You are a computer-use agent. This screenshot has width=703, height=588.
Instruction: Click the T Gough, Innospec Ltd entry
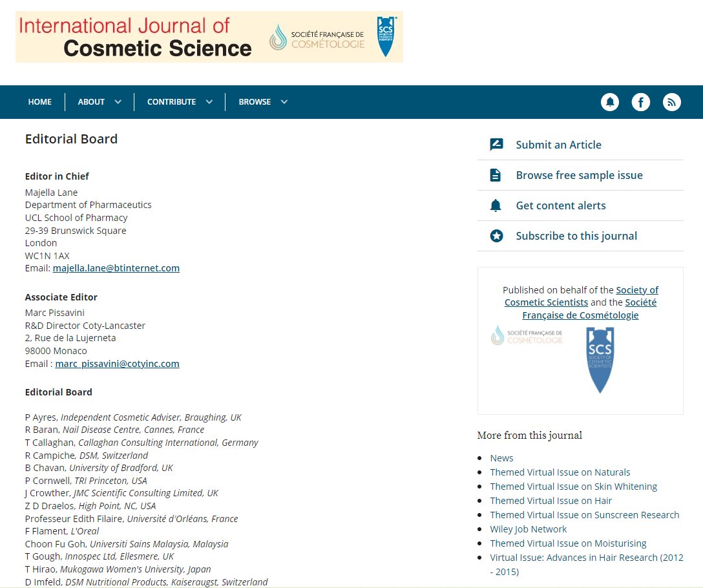click(x=100, y=556)
